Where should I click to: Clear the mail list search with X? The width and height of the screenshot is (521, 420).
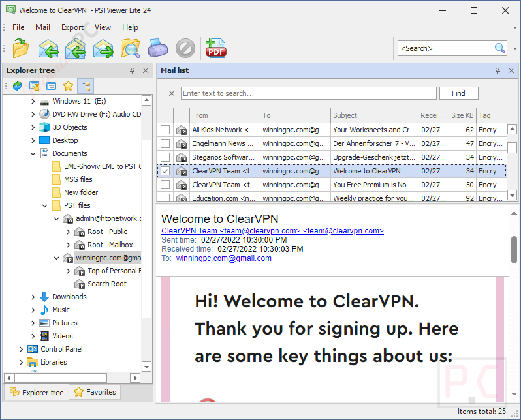coord(172,93)
